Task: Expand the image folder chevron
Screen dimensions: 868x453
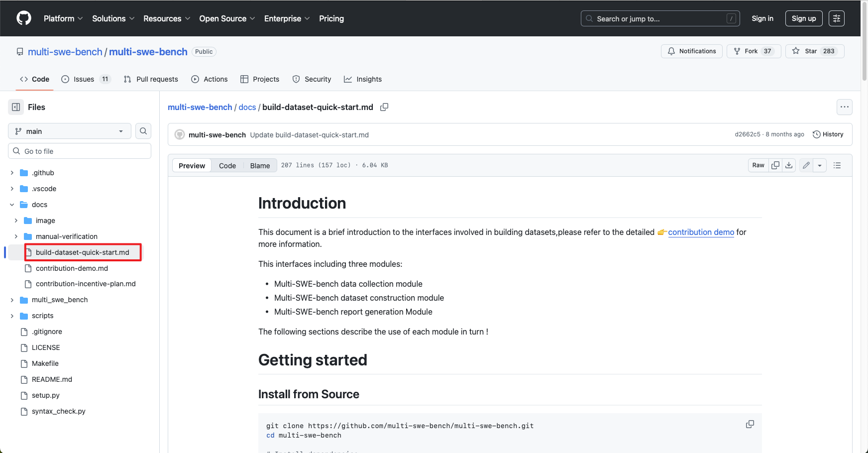Action: tap(16, 221)
